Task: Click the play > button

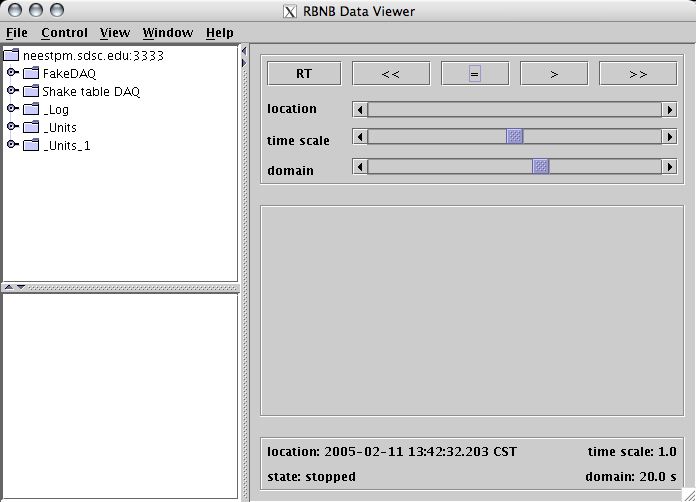Action: click(x=554, y=73)
